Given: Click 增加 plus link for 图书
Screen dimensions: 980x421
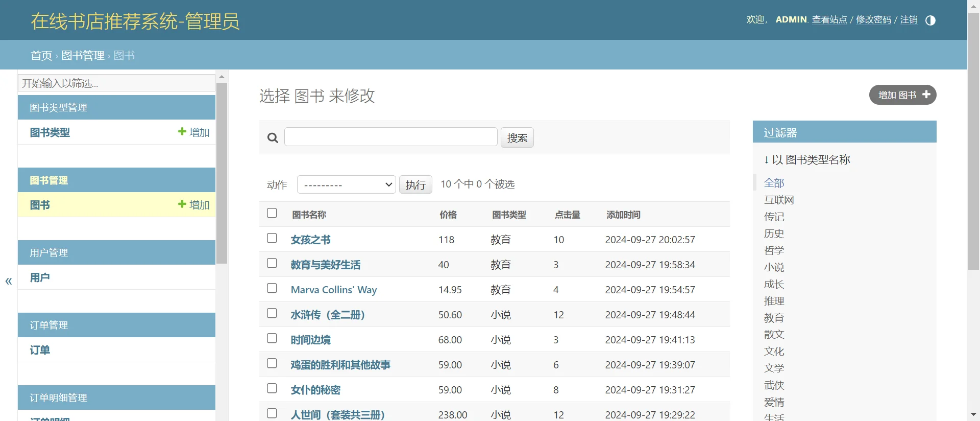Looking at the screenshot, I should pyautogui.click(x=194, y=205).
